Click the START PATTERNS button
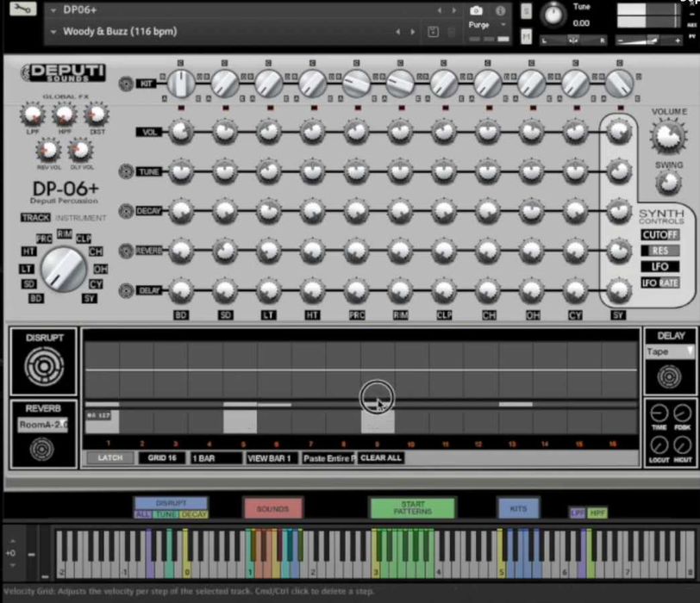700x603 pixels. coord(411,508)
